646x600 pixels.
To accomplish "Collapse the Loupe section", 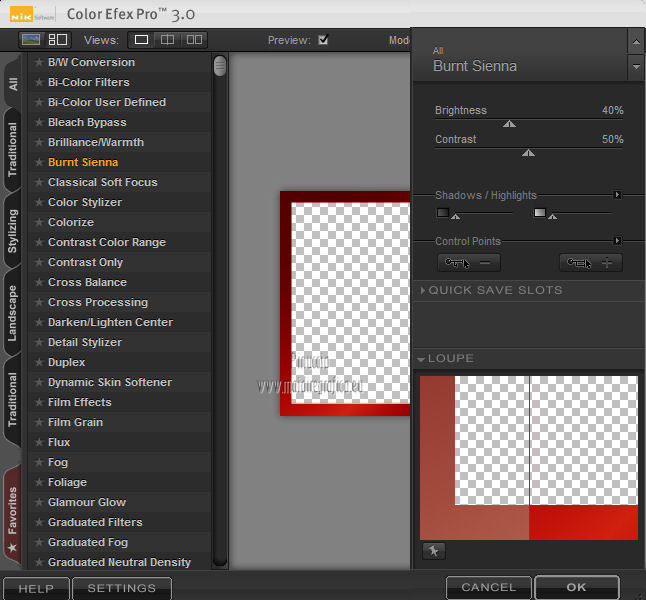I will coord(421,359).
